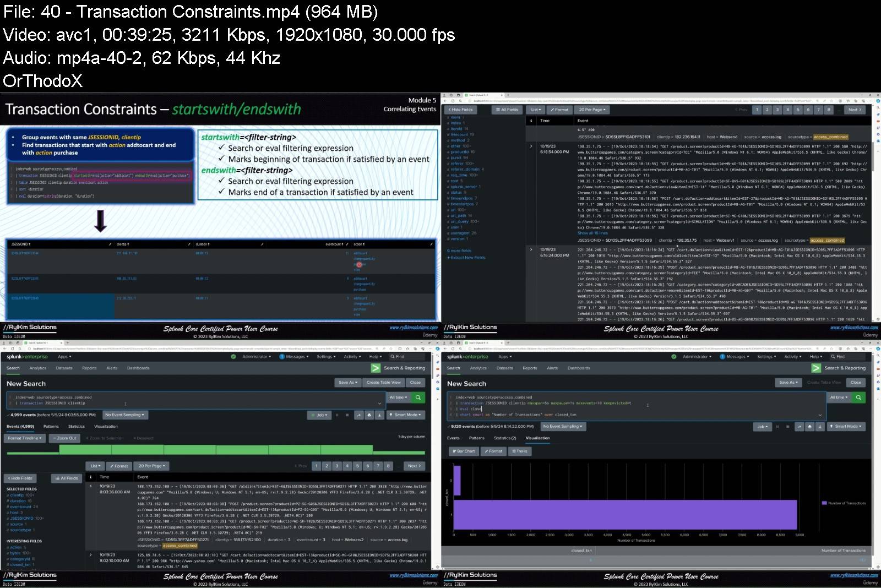Run the two-line transaction JSESSIONID clientip search
881x588 pixels.
(418, 398)
